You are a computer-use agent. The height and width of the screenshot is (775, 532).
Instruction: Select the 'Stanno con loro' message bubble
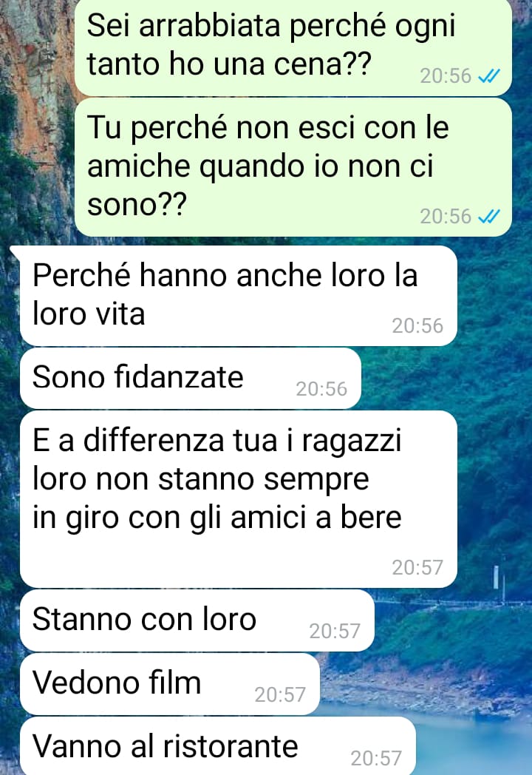pos(197,620)
